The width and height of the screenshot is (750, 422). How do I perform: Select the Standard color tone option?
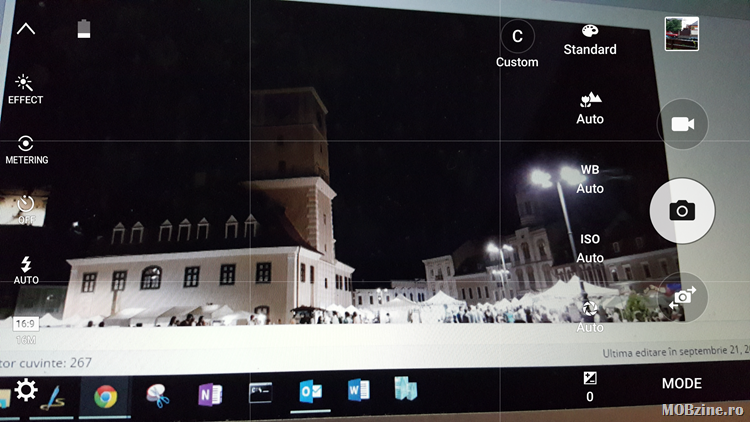tap(590, 39)
